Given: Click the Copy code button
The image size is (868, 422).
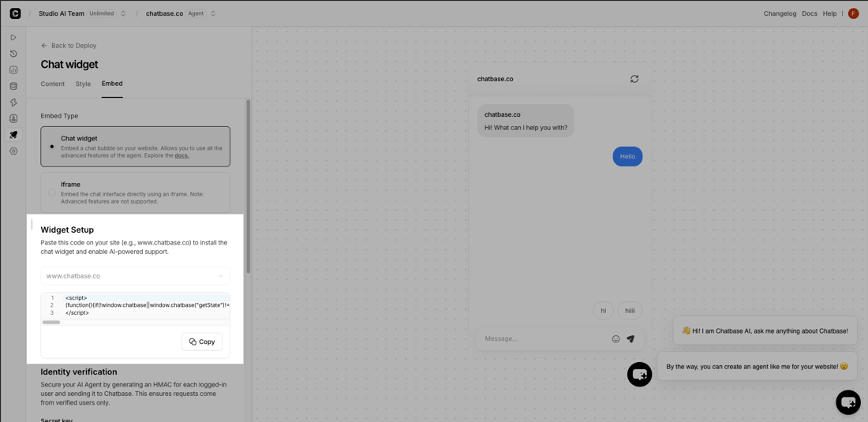Looking at the screenshot, I should 202,342.
